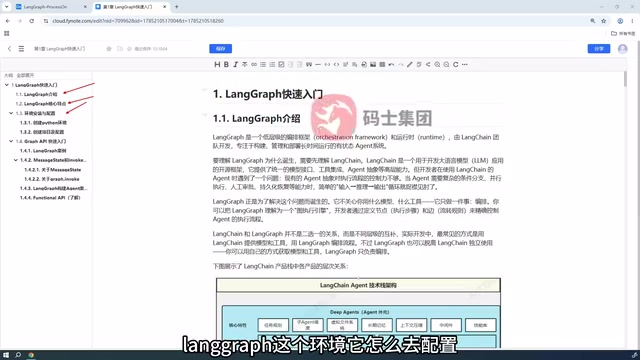Bookmark this page with the address bar star
The image size is (640, 360).
[604, 21]
